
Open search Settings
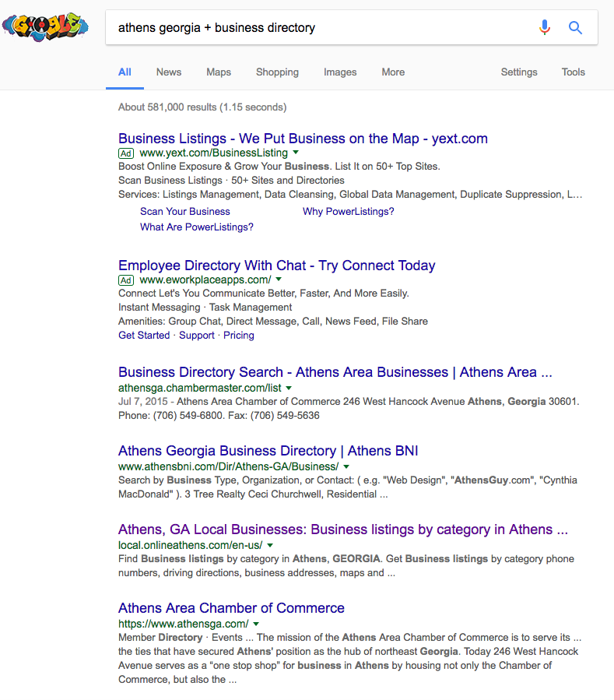[518, 72]
